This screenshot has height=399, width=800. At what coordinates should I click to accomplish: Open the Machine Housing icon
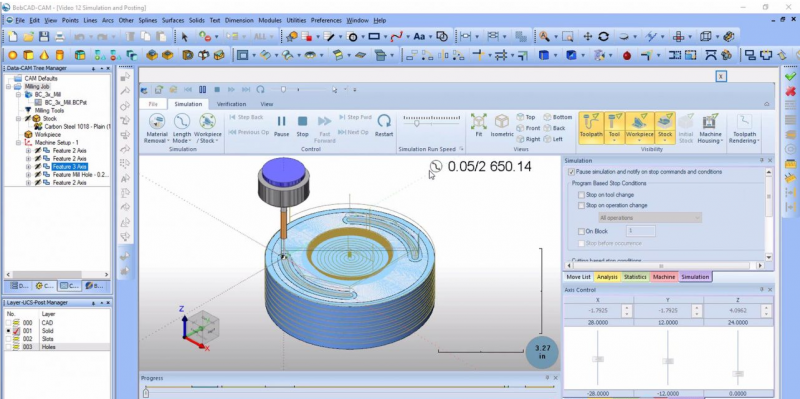click(x=710, y=129)
